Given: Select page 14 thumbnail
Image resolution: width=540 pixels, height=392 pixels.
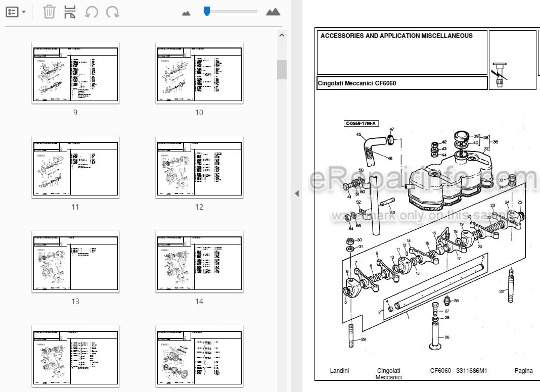Looking at the screenshot, I should [x=199, y=262].
